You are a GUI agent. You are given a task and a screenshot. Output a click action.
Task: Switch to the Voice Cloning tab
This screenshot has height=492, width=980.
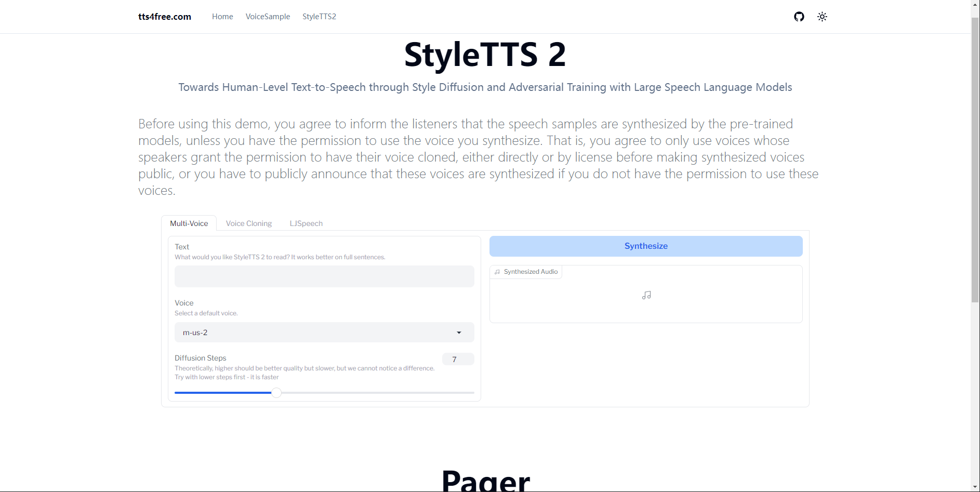249,223
